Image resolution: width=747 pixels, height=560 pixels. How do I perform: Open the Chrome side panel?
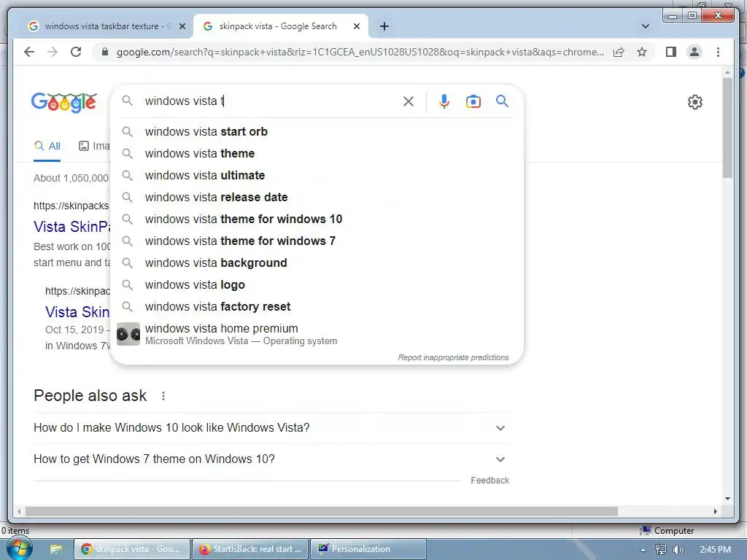[671, 52]
